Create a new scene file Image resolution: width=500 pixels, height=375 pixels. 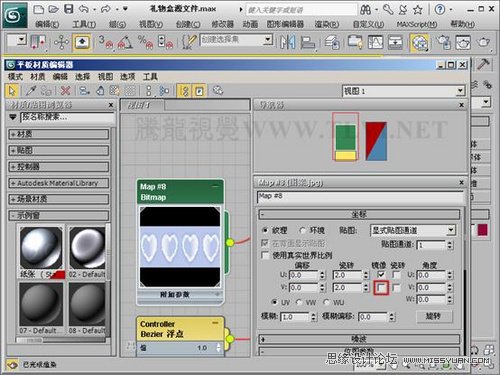point(39,9)
